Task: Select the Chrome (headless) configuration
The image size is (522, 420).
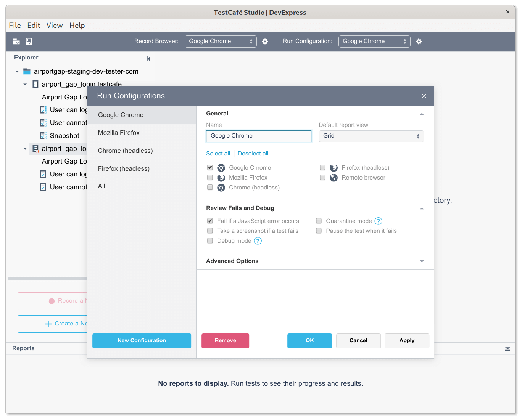Action: 142,151
